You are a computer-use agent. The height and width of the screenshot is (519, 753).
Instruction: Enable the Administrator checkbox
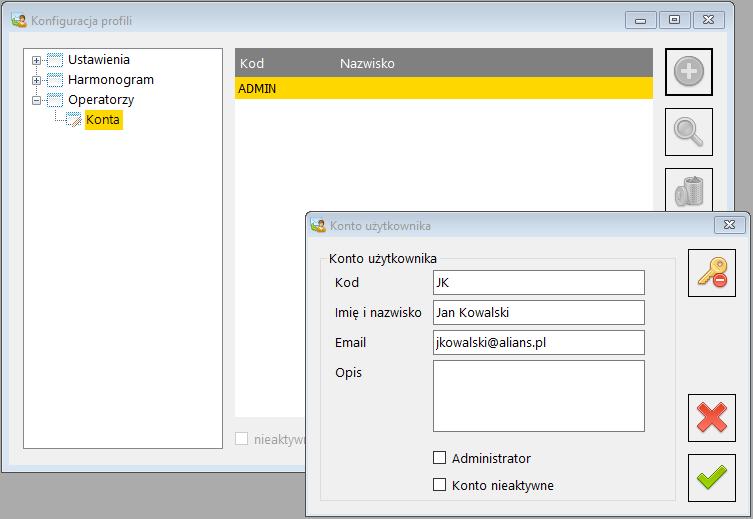(439, 458)
